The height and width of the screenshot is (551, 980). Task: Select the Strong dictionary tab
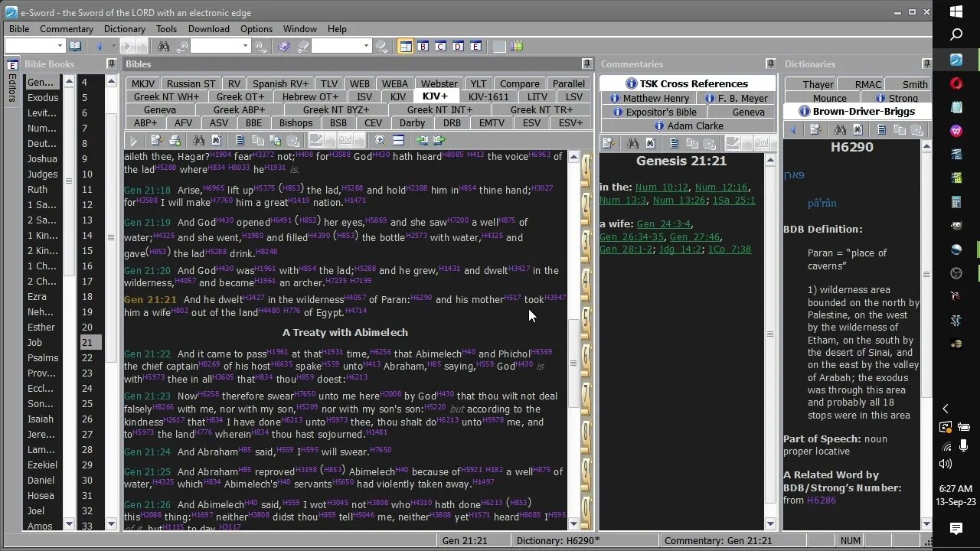tap(896, 98)
